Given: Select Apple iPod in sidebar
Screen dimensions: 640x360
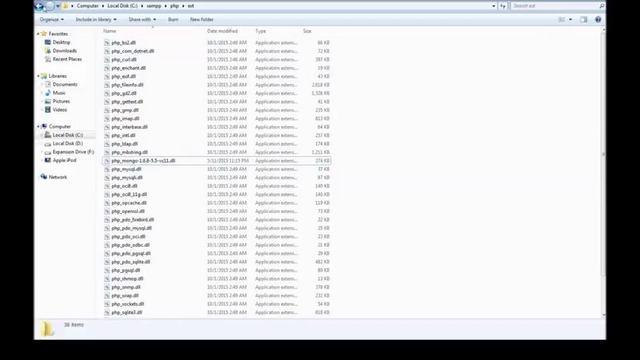Looking at the screenshot, I should coord(64,160).
